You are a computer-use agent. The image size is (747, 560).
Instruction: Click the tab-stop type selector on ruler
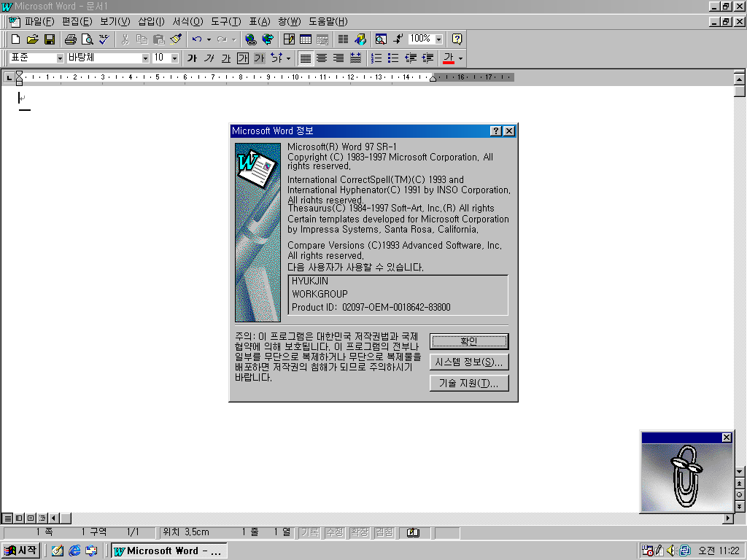pyautogui.click(x=9, y=77)
